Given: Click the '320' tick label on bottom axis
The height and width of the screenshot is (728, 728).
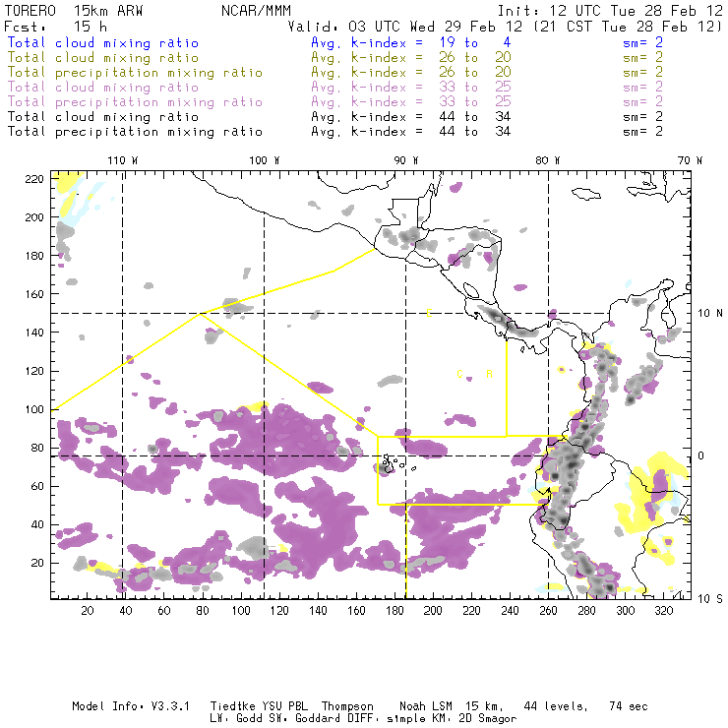Looking at the screenshot, I should click(663, 611).
